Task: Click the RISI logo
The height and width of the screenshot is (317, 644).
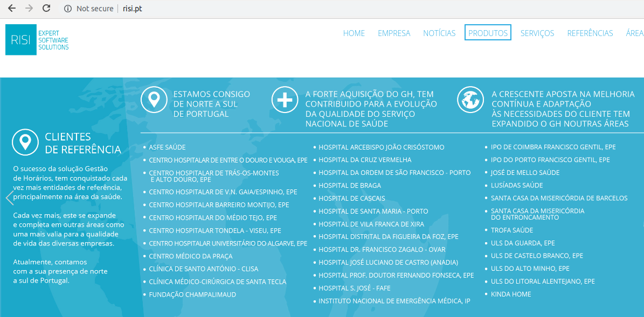Action: click(x=21, y=39)
